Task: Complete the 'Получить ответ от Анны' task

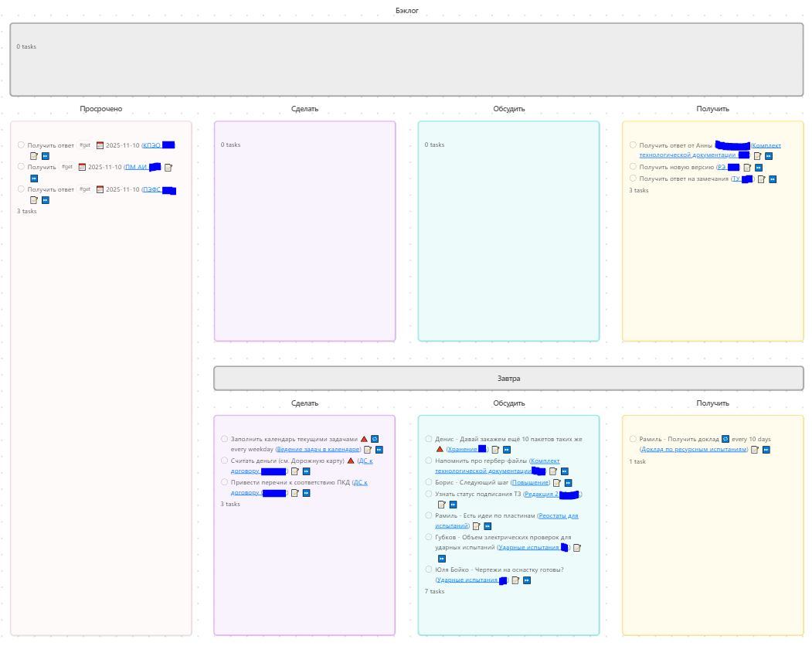Action: [633, 144]
